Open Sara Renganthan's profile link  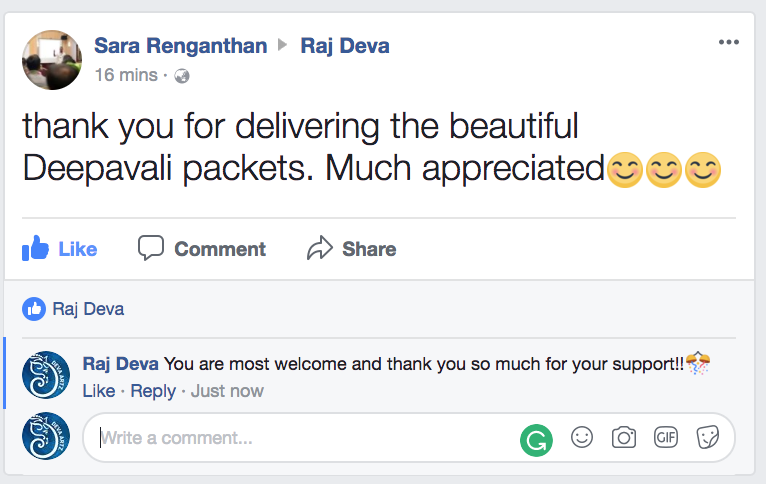pyautogui.click(x=180, y=46)
